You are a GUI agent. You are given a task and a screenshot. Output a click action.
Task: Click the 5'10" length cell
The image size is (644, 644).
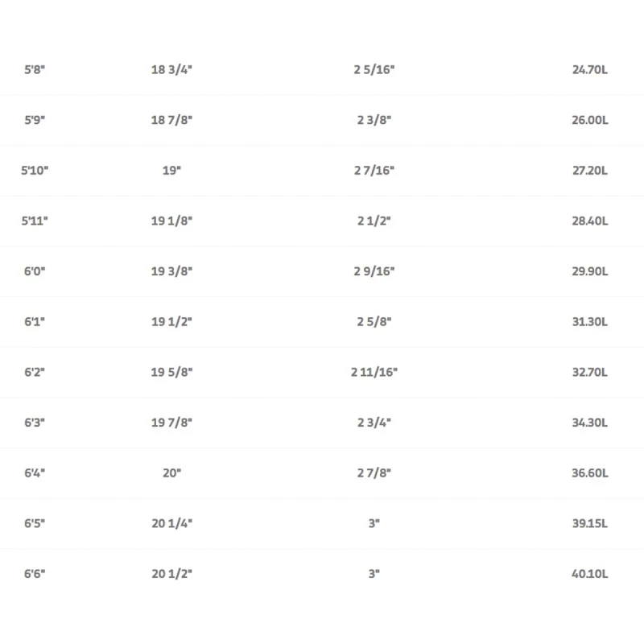pos(35,171)
